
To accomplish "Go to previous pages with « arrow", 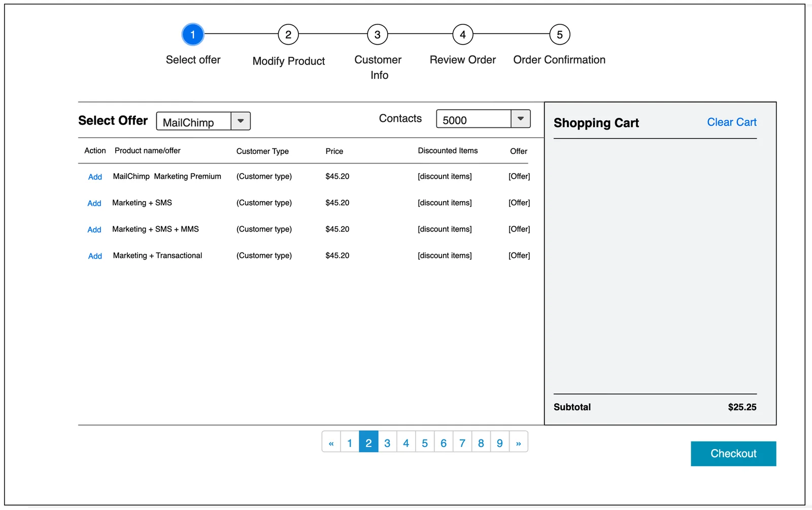I will [x=331, y=443].
